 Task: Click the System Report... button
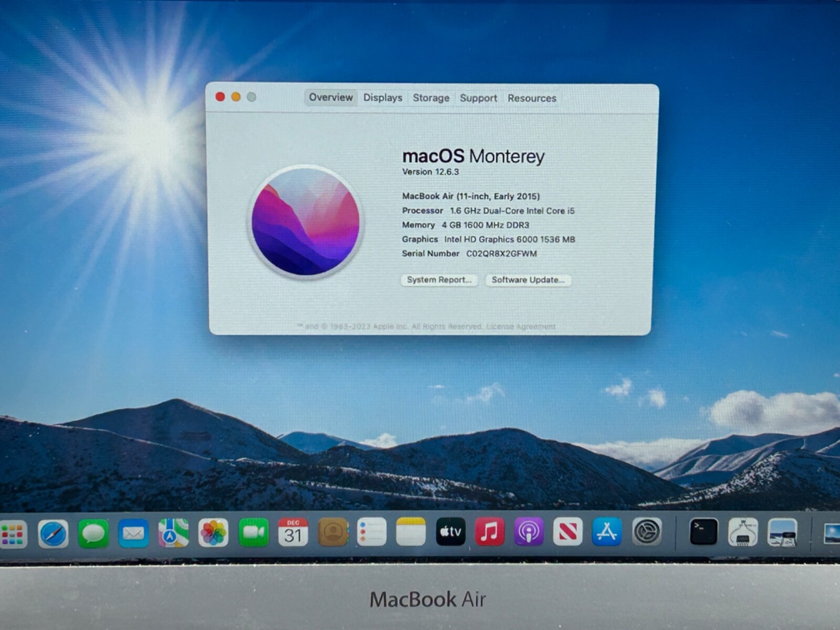[x=439, y=280]
